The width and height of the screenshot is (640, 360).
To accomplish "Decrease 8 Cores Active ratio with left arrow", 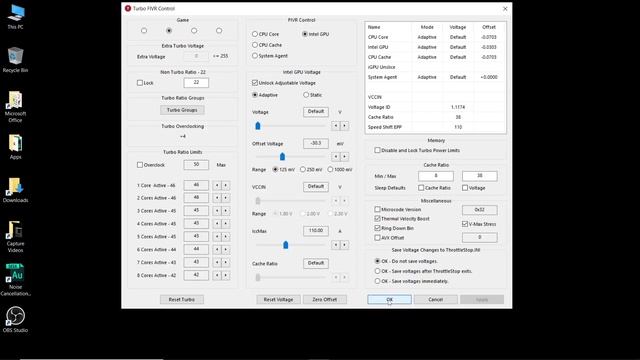I will (217, 276).
